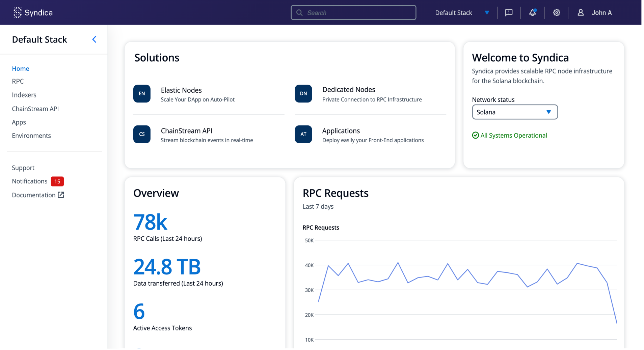Click the AT Applications icon

[303, 134]
